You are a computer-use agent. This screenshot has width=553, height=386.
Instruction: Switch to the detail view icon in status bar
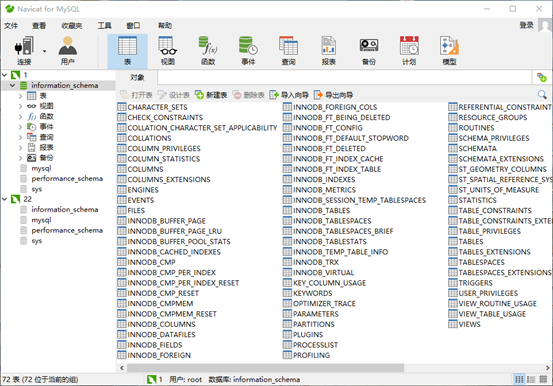(x=543, y=379)
